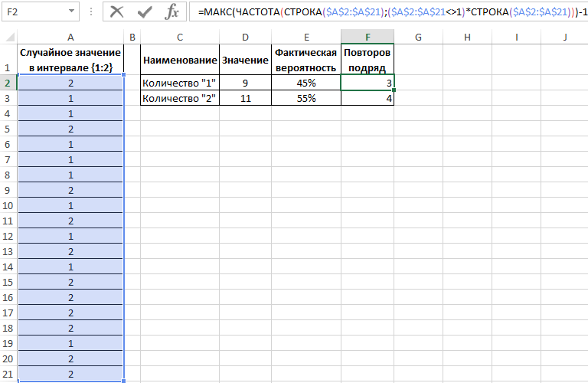Select column J header
This screenshot has width=588, height=383.
pyautogui.click(x=564, y=38)
